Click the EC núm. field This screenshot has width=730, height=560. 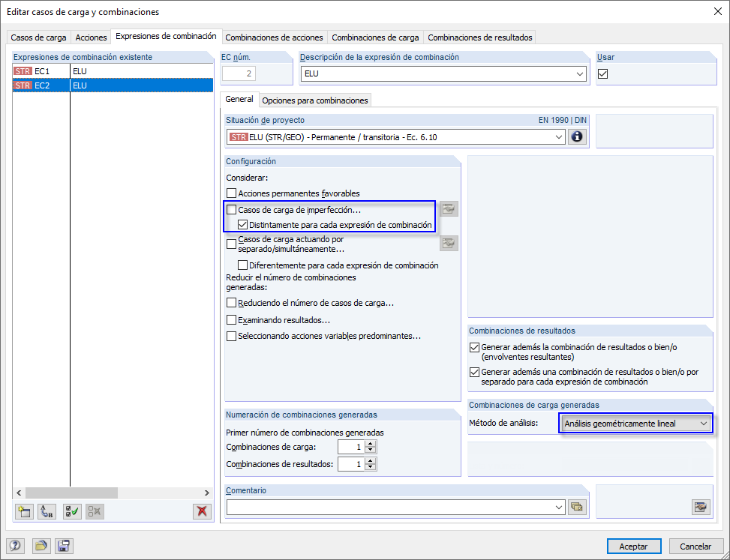[x=239, y=73]
